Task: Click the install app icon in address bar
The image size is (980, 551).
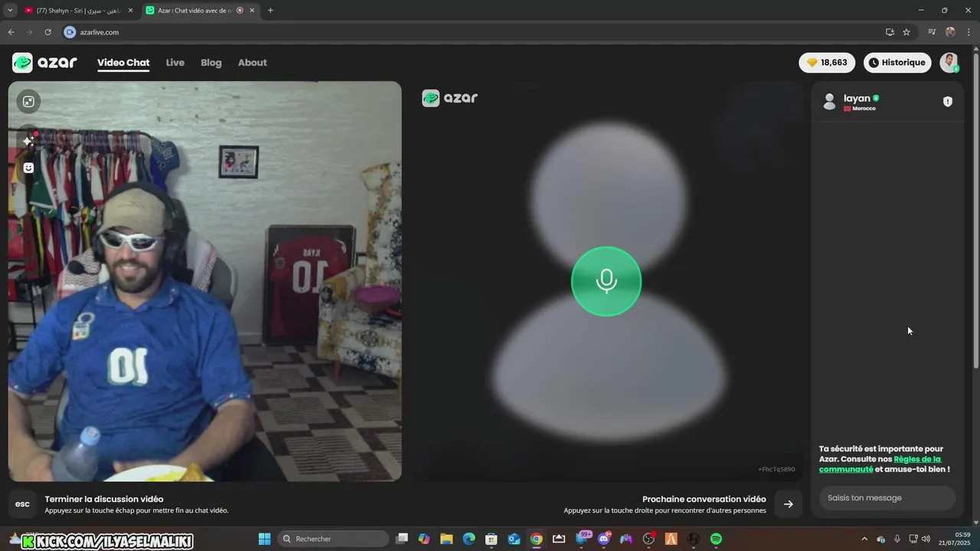Action: coord(890,32)
